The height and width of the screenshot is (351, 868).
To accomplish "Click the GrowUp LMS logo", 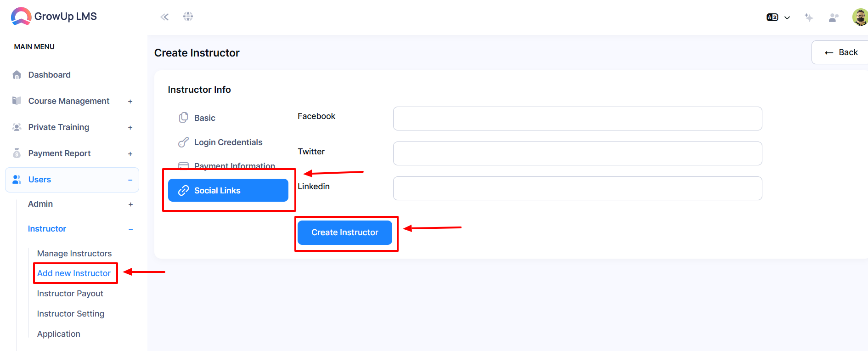I will click(x=54, y=17).
